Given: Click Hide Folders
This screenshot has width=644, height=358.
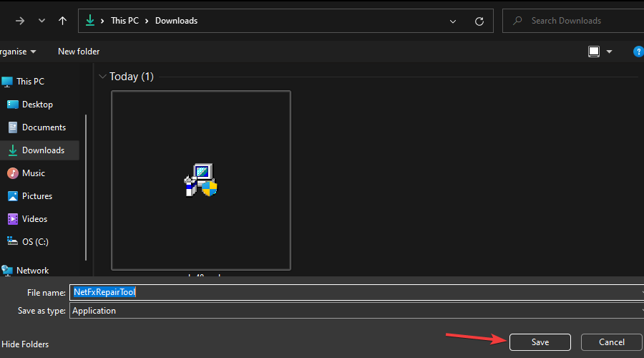Looking at the screenshot, I should click(25, 344).
